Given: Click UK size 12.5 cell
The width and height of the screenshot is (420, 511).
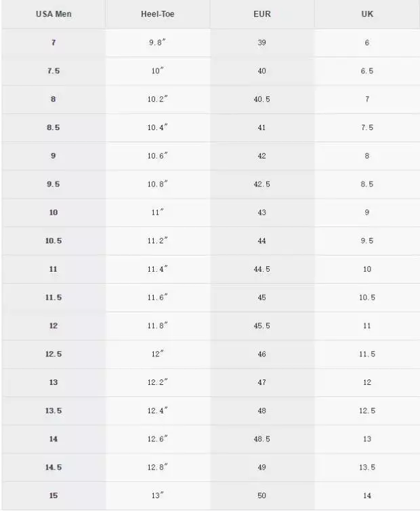Looking at the screenshot, I should click(367, 411).
